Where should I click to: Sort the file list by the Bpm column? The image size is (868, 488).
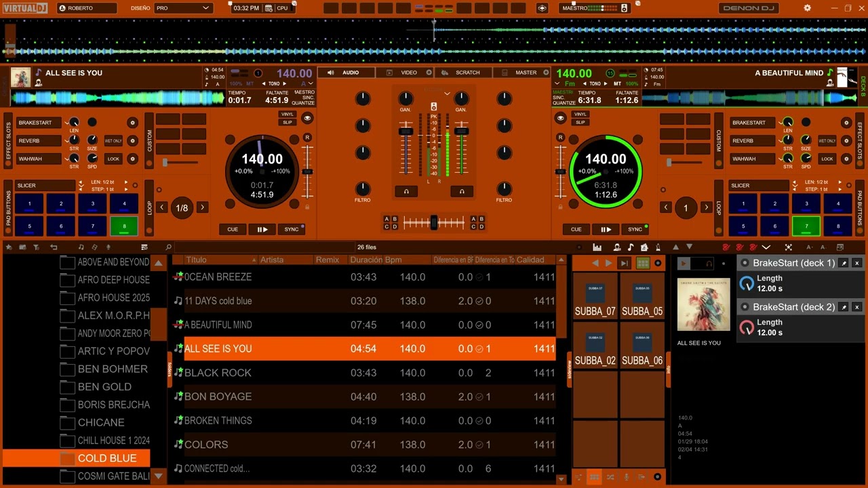click(x=394, y=260)
